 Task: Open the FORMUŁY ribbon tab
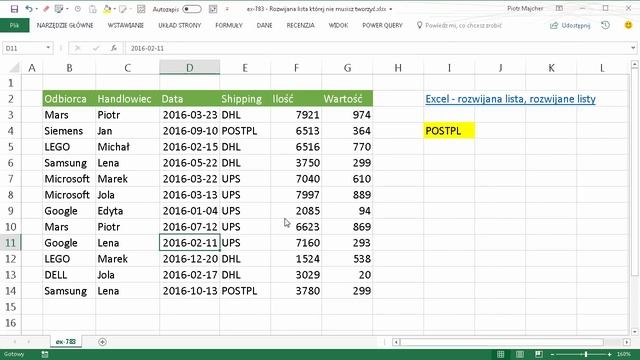coord(229,25)
